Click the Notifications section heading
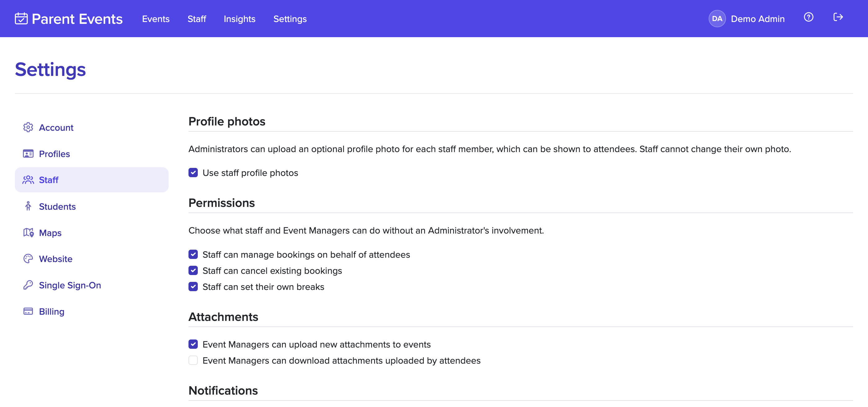The image size is (868, 407). point(223,391)
